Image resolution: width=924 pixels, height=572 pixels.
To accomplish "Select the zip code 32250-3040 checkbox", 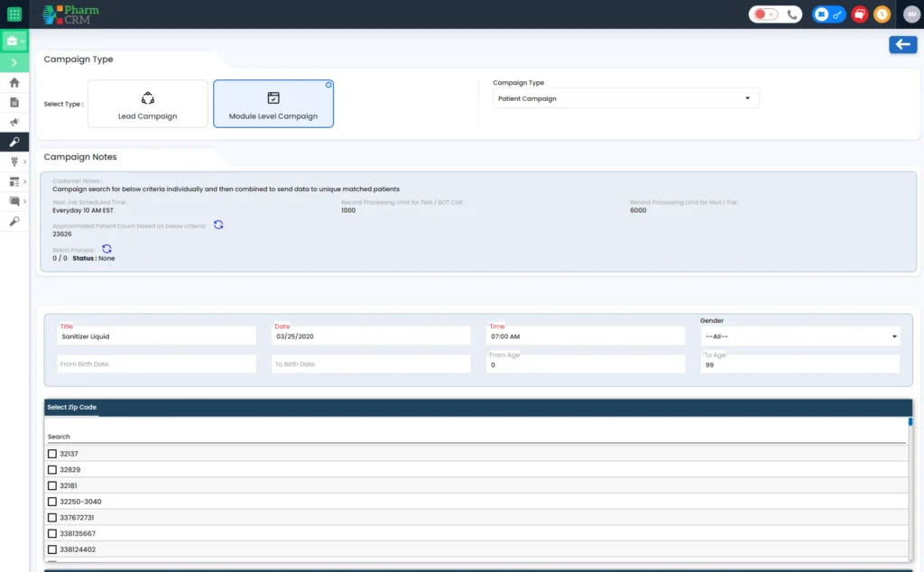I will (x=52, y=502).
